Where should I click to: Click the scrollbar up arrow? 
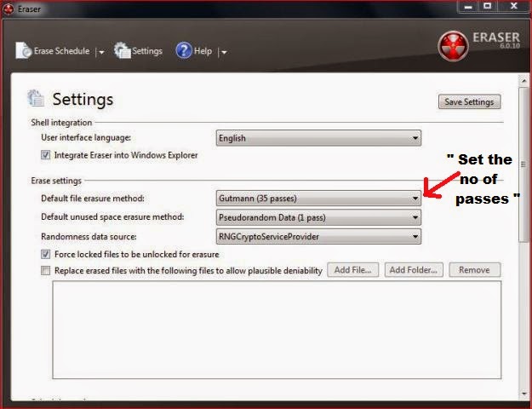point(523,81)
